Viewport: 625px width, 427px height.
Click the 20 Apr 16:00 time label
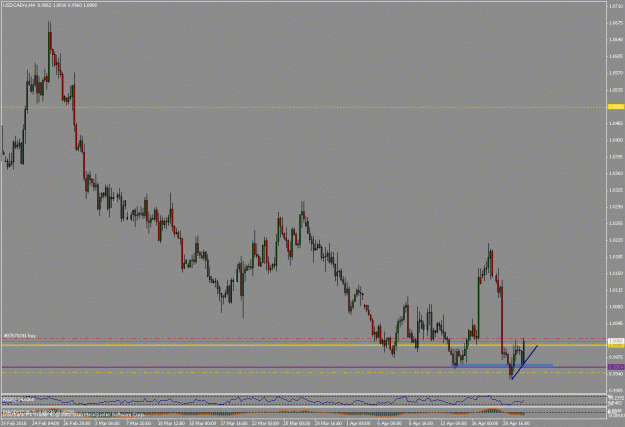(517, 423)
